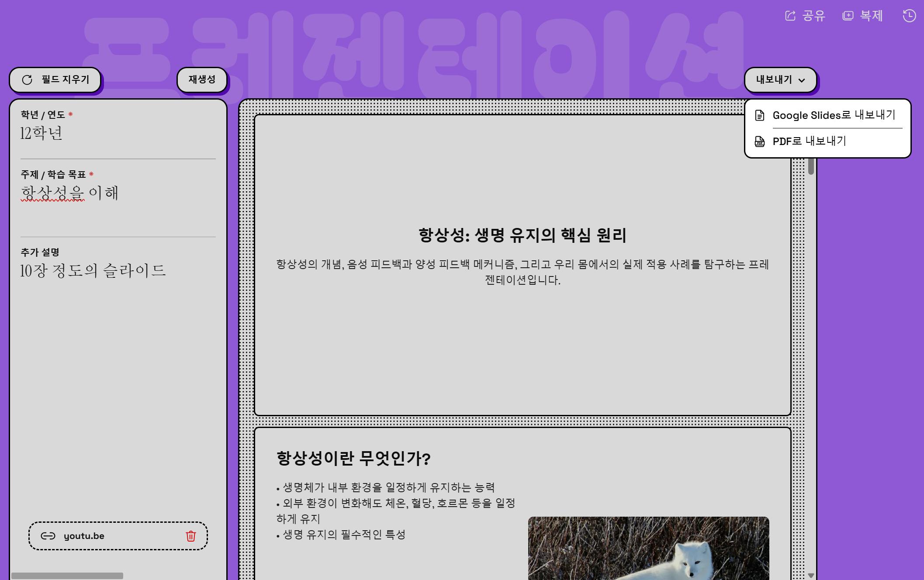Click the 학년 / 연도 field with 12학년
924x580 pixels.
tap(42, 133)
